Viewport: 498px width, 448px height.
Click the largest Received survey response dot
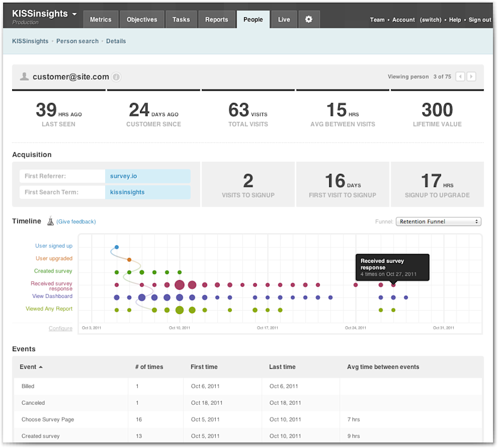coord(179,285)
